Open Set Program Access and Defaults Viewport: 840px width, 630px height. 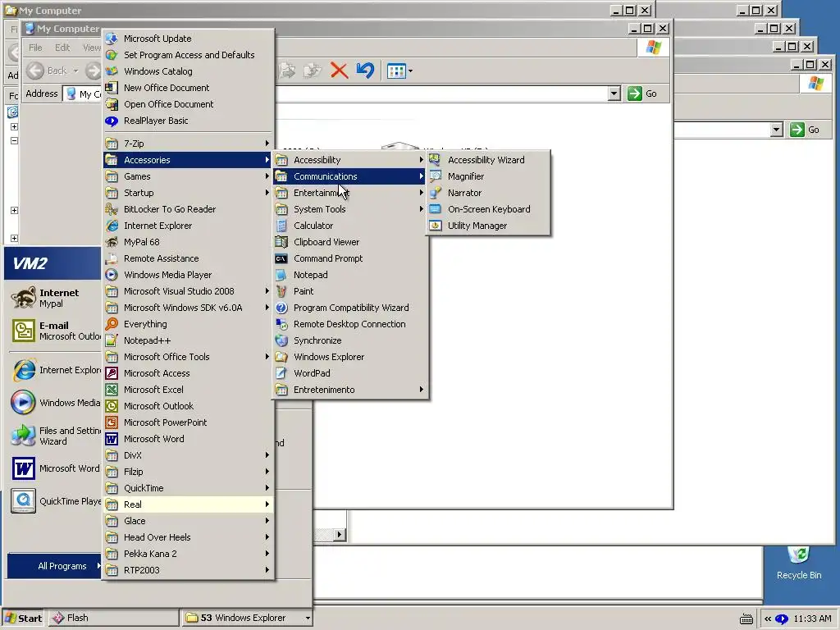pos(188,55)
